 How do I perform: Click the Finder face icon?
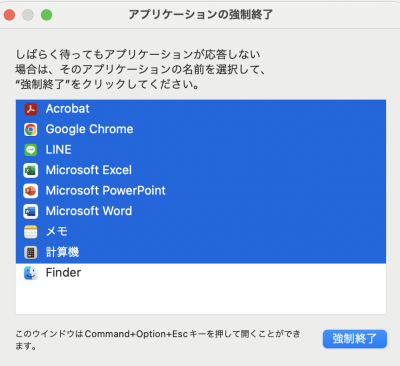[x=31, y=273]
